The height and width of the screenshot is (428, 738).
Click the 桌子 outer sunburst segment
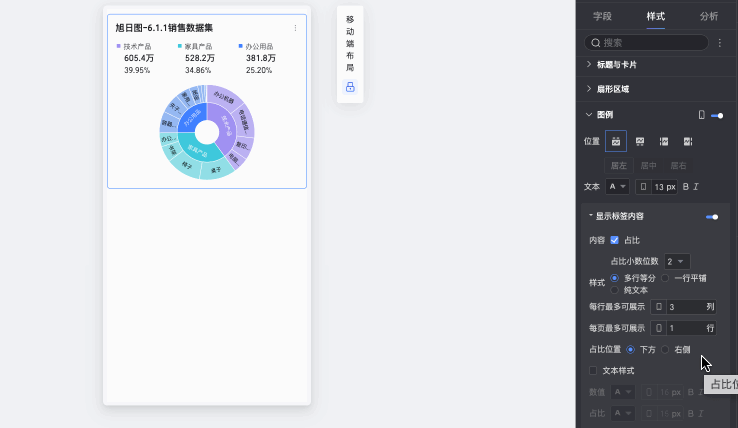point(216,170)
